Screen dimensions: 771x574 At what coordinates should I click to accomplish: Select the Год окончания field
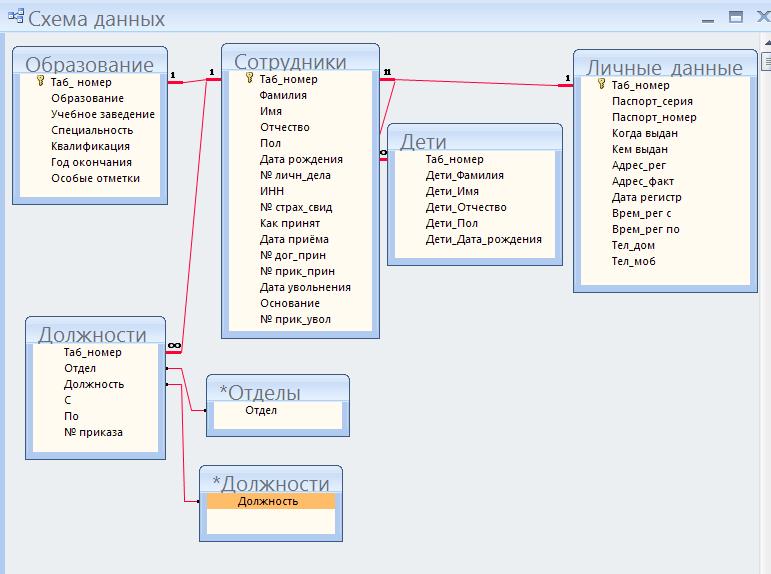tap(89, 162)
